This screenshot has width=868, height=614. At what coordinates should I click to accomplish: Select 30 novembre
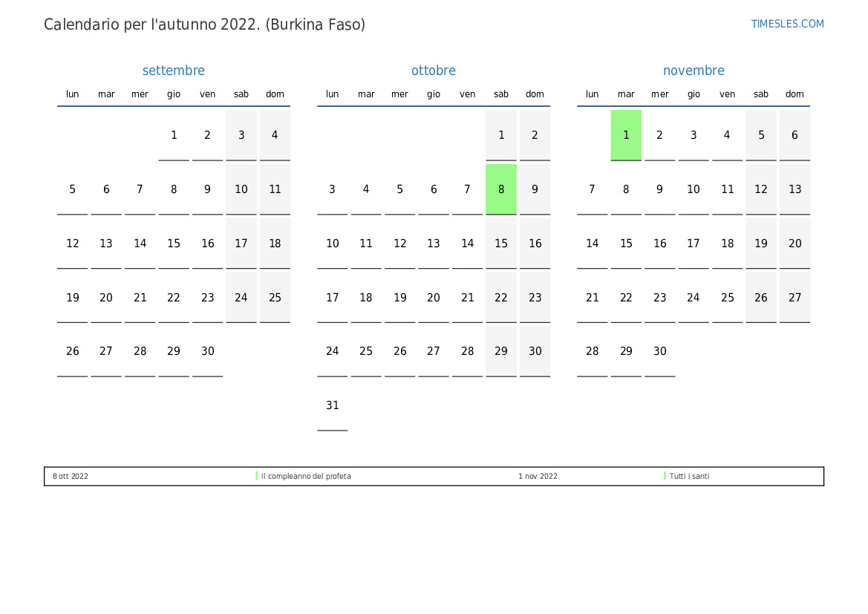660,352
